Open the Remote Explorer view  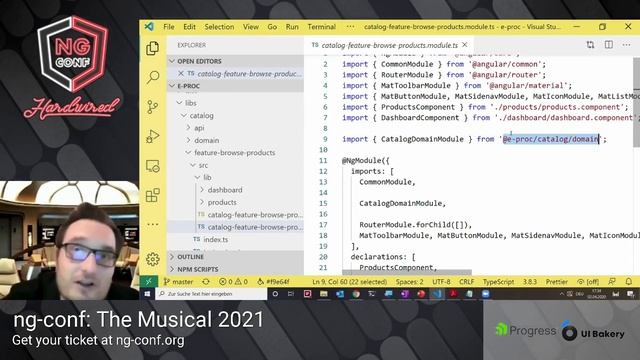point(152,166)
